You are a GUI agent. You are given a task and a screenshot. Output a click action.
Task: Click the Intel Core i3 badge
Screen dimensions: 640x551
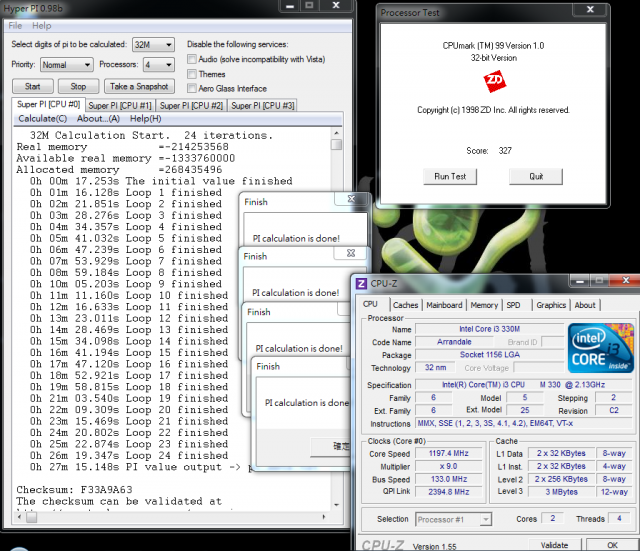click(600, 348)
